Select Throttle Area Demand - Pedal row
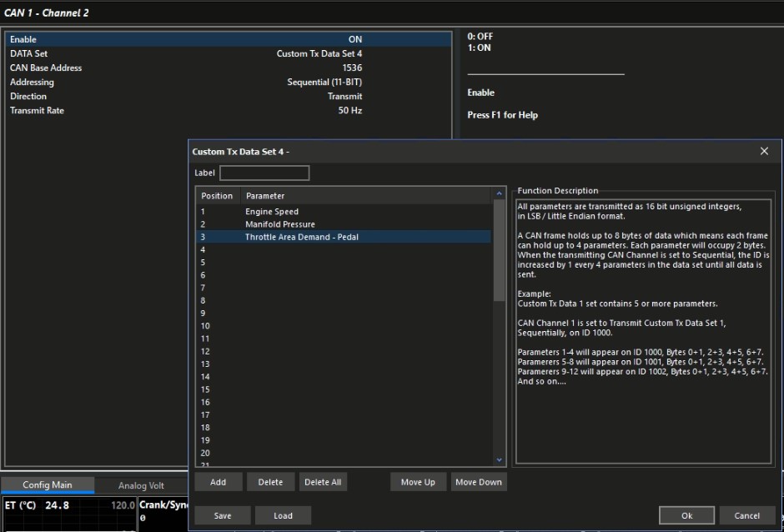The image size is (784, 532). (x=343, y=237)
